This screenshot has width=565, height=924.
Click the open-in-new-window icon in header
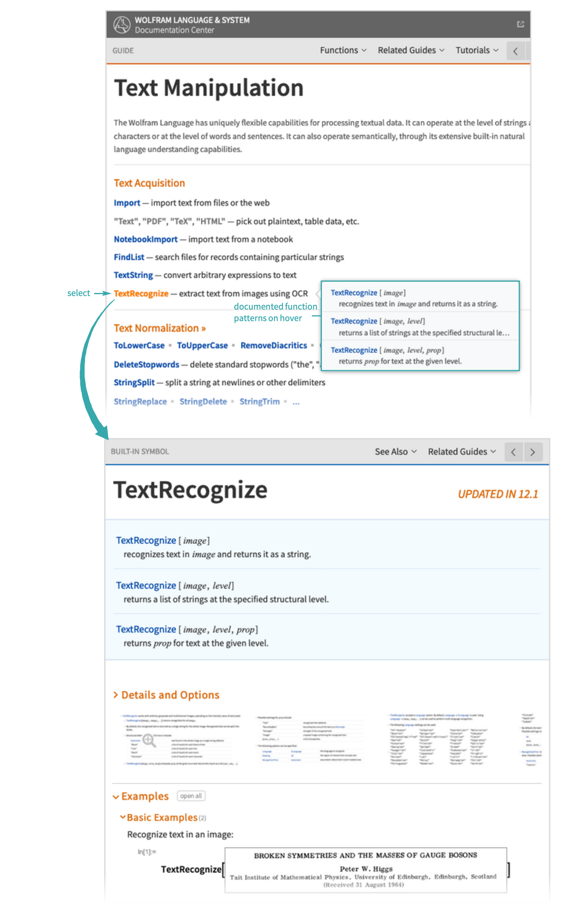(520, 24)
